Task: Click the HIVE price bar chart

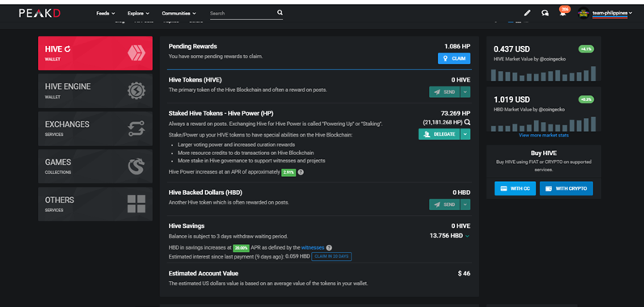Action: 543,74
